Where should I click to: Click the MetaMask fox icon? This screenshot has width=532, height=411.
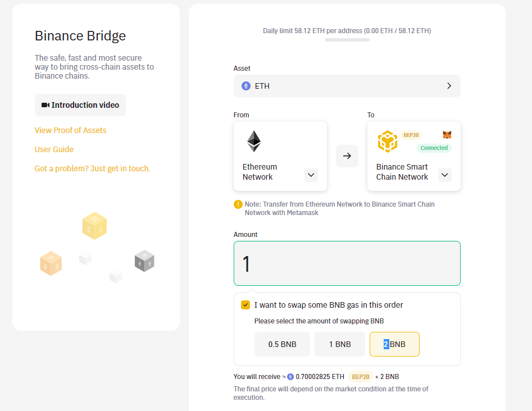(x=447, y=135)
